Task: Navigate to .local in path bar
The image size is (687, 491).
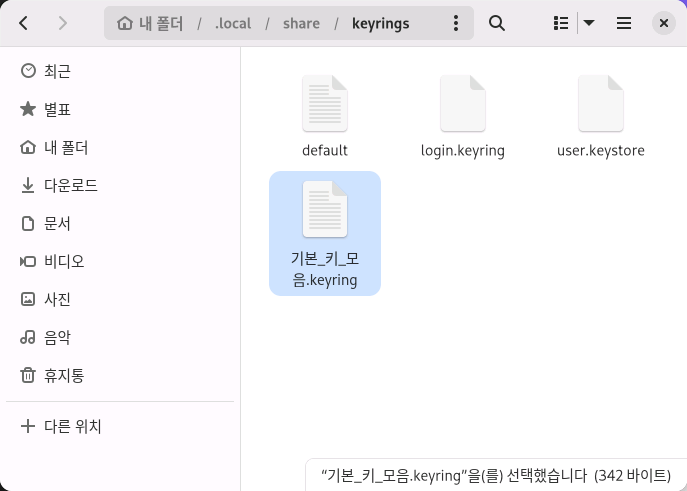Action: pyautogui.click(x=233, y=23)
